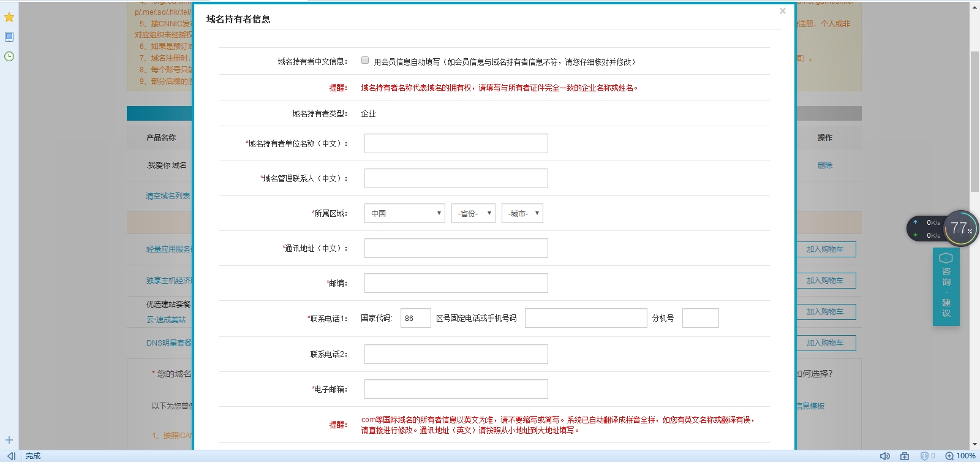Click the zoom magnifier 100% control
This screenshot has height=462, width=980.
point(960,456)
